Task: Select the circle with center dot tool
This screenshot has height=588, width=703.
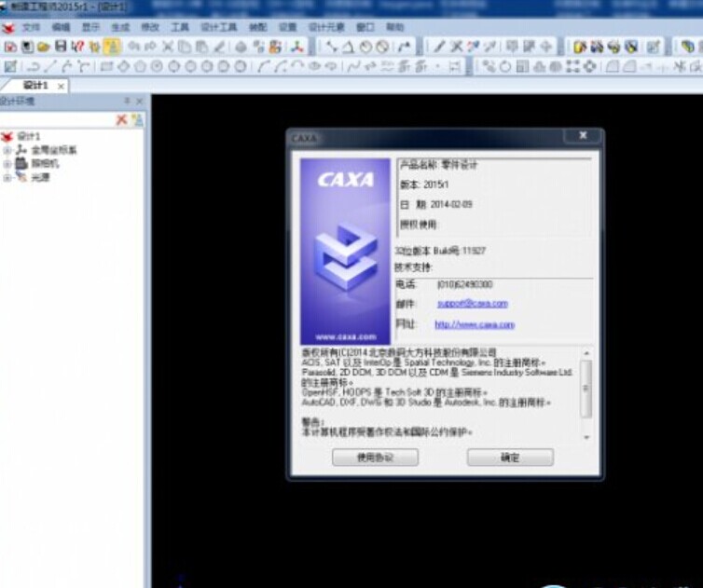Action: tap(157, 67)
